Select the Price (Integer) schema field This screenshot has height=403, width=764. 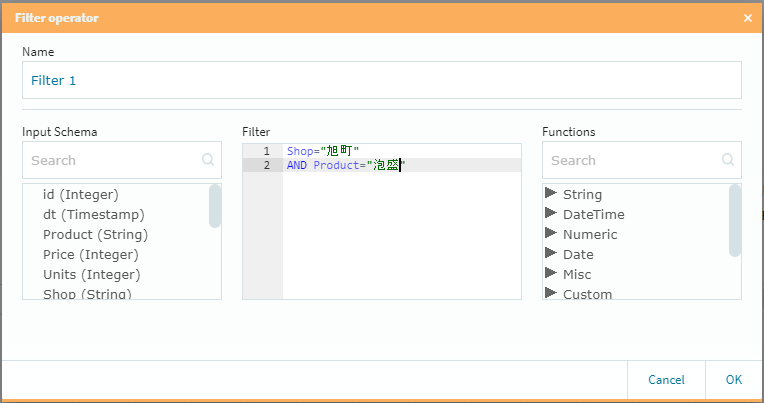click(x=91, y=254)
